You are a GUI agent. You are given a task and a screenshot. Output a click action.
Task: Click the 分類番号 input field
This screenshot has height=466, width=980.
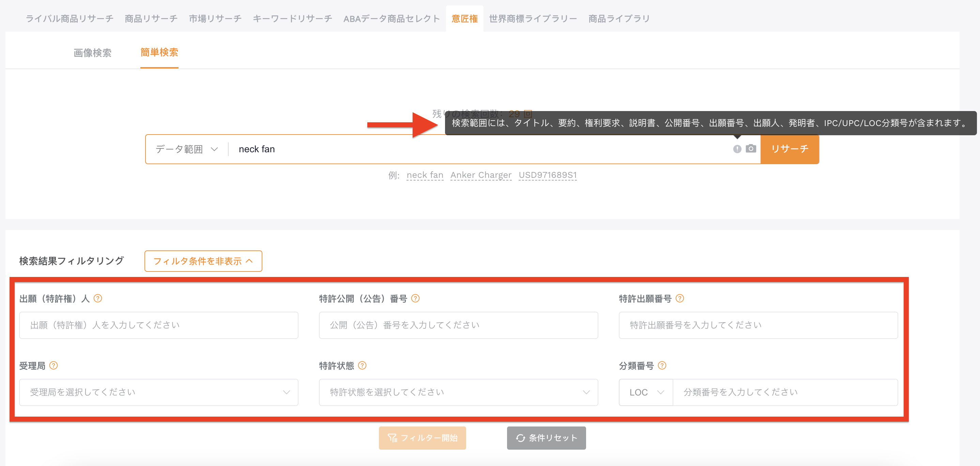click(x=785, y=392)
